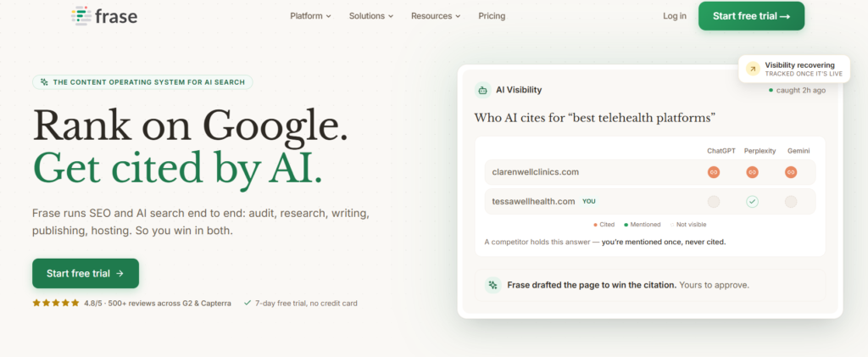Go to the Pricing page

pyautogui.click(x=492, y=16)
